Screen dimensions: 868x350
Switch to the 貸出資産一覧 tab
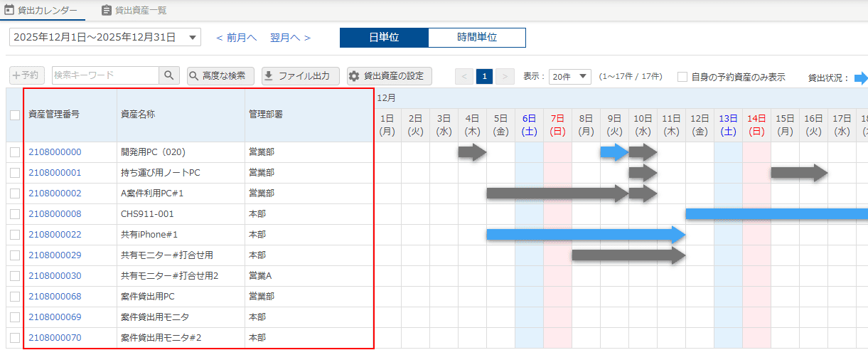pyautogui.click(x=134, y=10)
